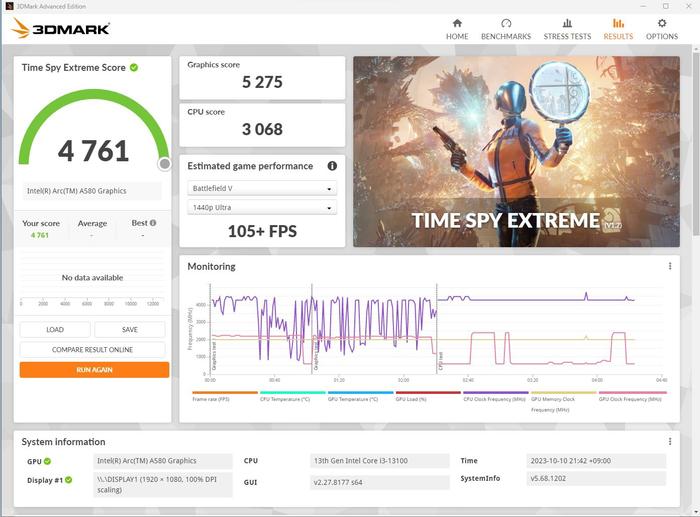Click the 3DMark window title icon

click(9, 6)
